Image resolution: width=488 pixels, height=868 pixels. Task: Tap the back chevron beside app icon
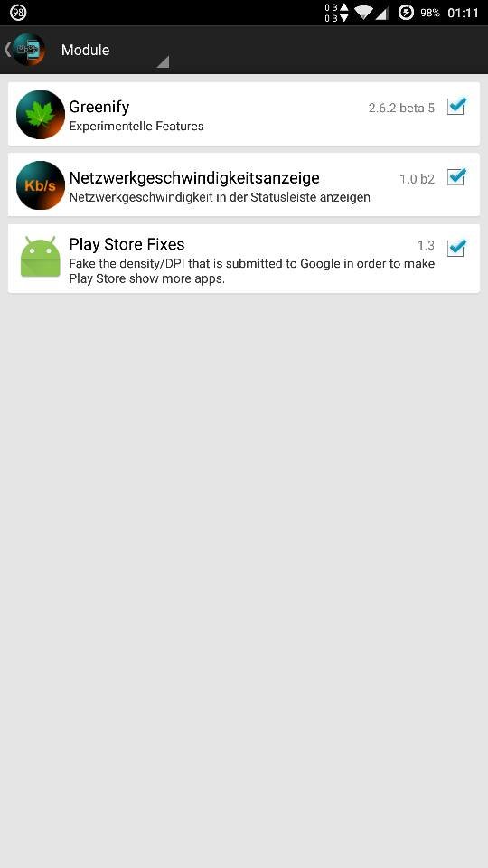click(7, 49)
